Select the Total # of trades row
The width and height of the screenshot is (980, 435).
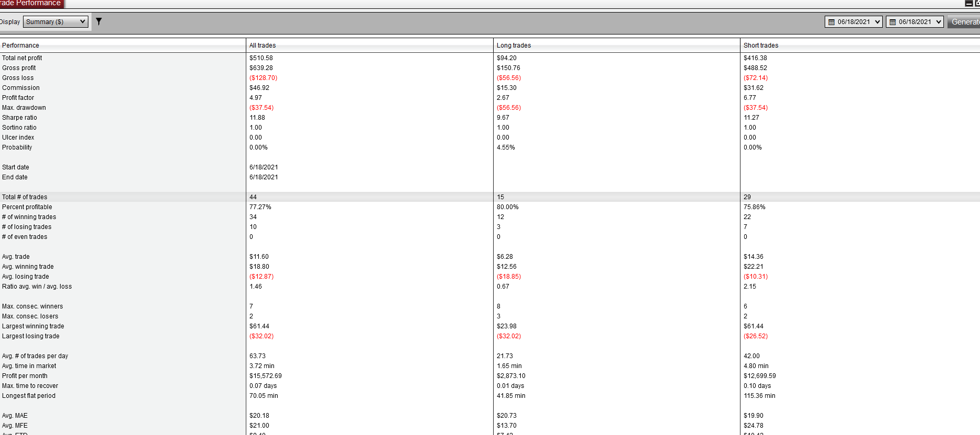point(490,197)
